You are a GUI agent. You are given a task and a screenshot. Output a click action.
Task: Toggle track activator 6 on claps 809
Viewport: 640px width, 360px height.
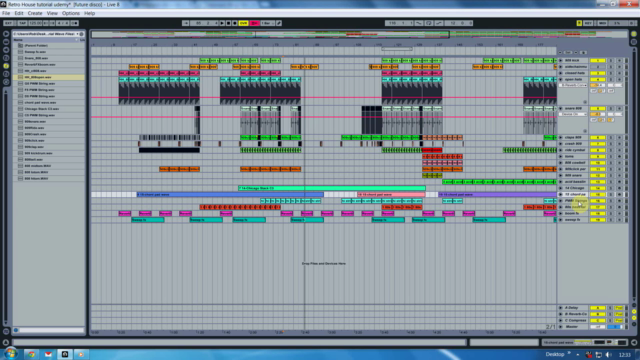pos(598,137)
